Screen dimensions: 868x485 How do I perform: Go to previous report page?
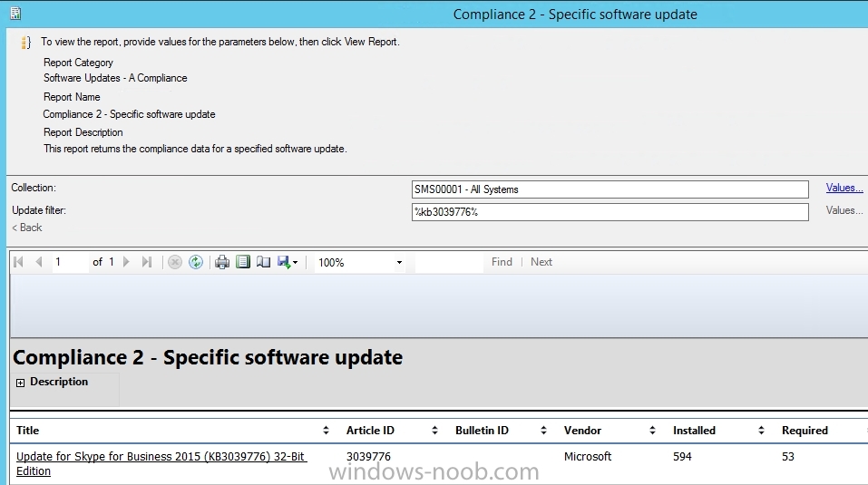click(x=39, y=262)
